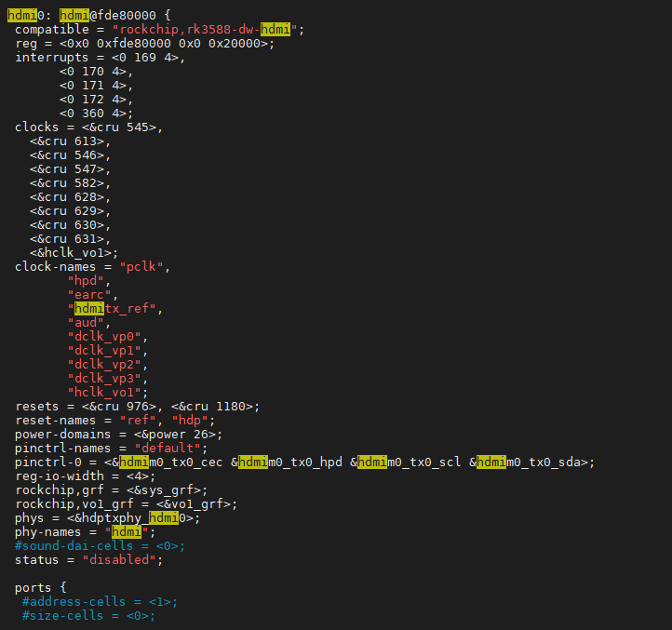This screenshot has height=630, width=672.
Task: Click the "ports {" node opening line
Action: (41, 588)
